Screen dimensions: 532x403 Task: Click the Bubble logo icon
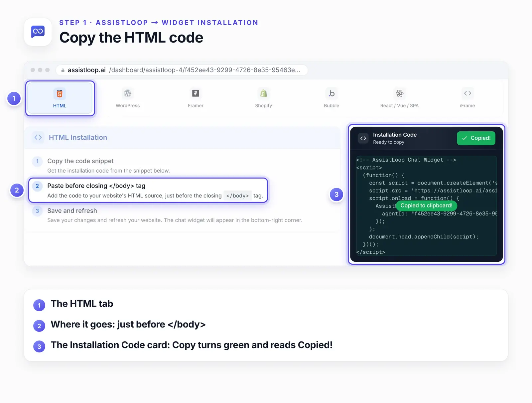[332, 93]
